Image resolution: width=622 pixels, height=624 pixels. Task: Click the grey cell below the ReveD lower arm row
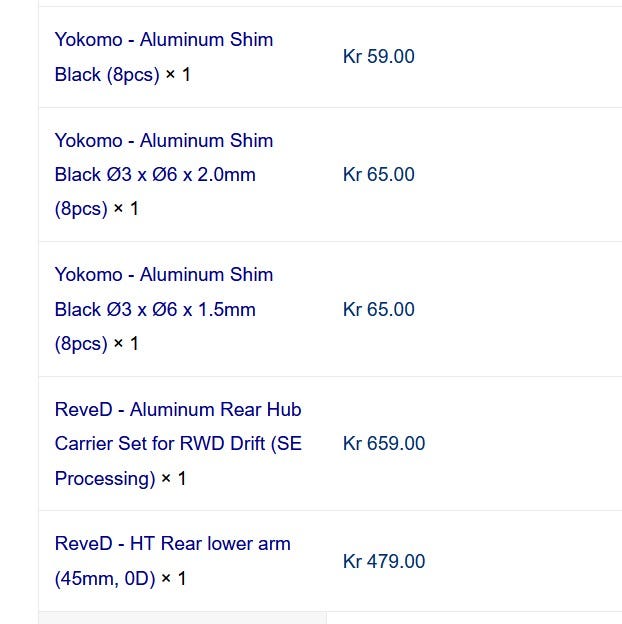coord(183,618)
